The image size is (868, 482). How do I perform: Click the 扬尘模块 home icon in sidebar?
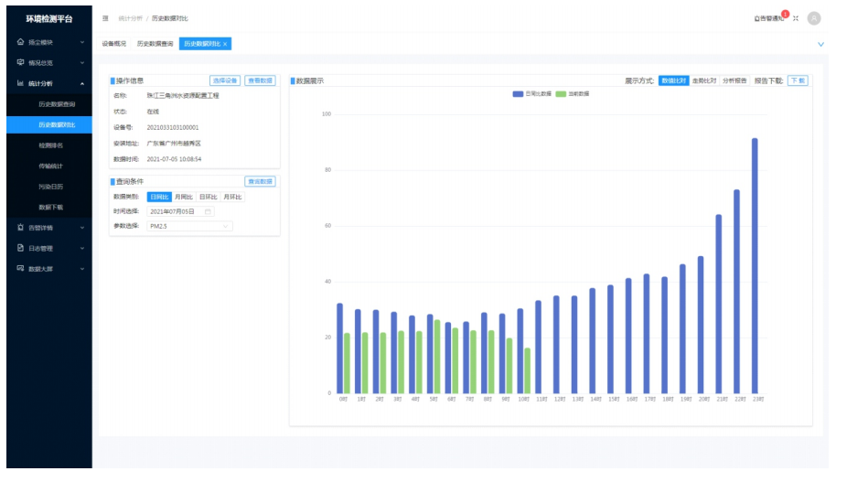20,42
